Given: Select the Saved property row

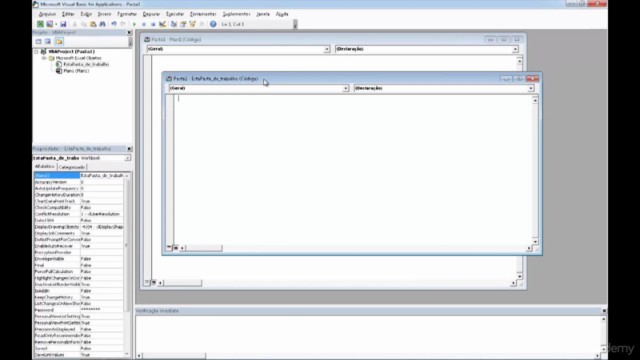Looking at the screenshot, I should point(78,349).
